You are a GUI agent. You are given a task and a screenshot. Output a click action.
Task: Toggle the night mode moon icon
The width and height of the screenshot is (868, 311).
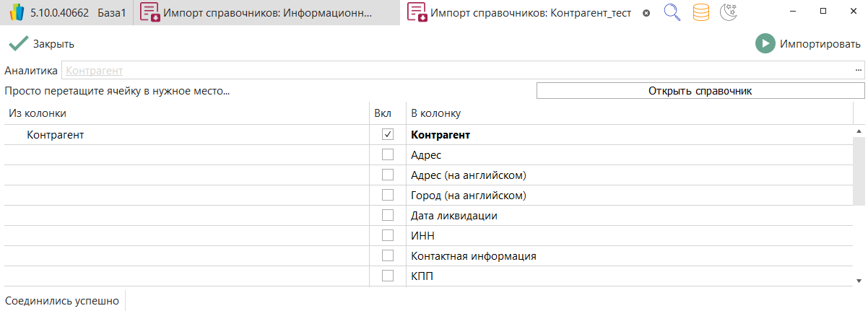(x=729, y=12)
